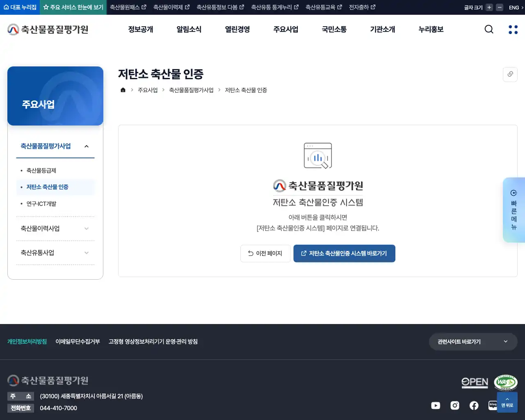Open 축산물원패스 external link
The image size is (525, 420).
point(128,7)
